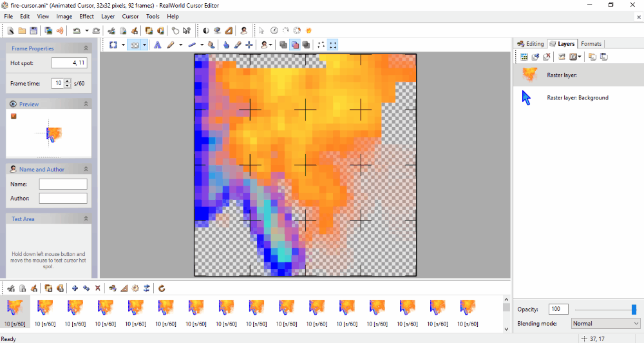Click the Redo icon in the toolbar

96,31
